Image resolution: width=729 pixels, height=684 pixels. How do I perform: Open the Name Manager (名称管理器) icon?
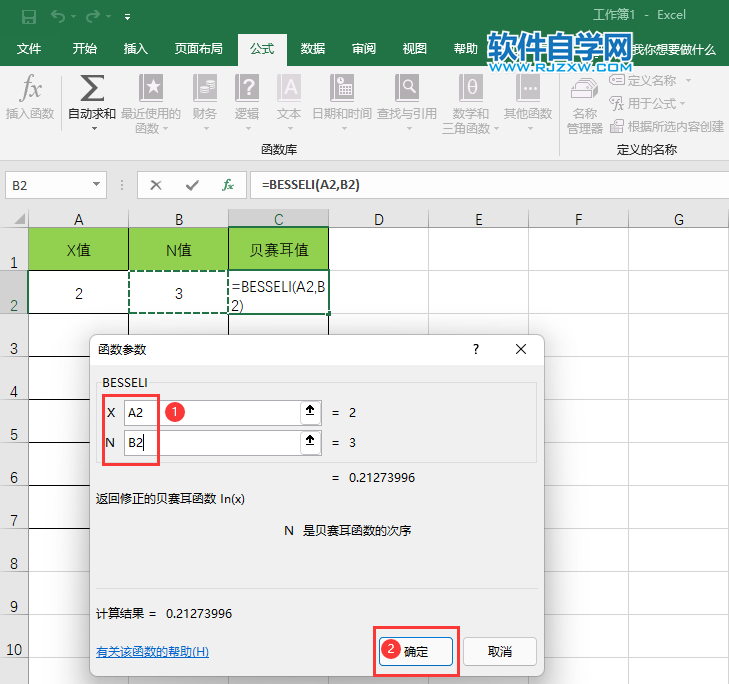coord(584,88)
